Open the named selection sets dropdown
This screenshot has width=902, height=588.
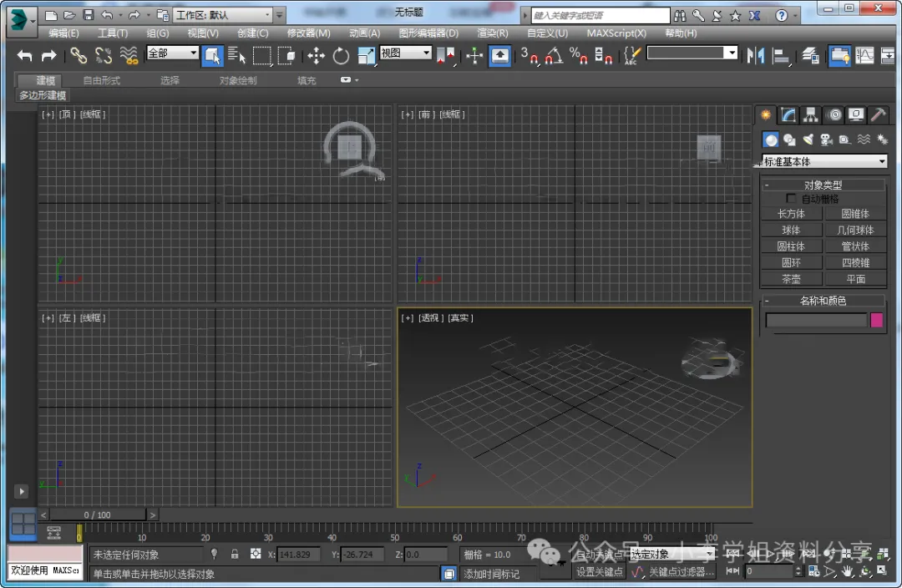692,53
